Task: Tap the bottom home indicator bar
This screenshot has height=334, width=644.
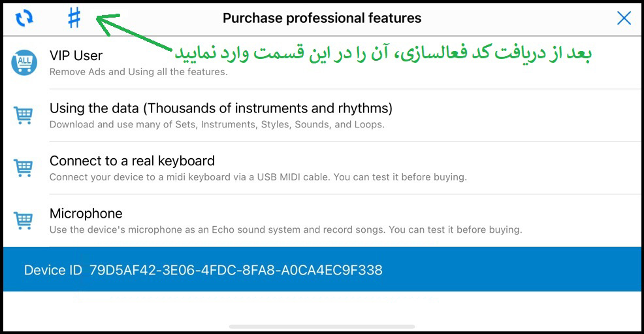Action: click(x=322, y=327)
